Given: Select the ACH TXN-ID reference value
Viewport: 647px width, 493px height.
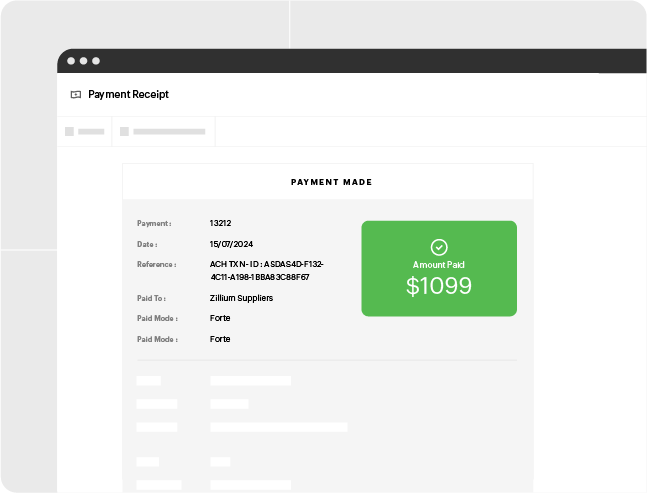Looking at the screenshot, I should tap(266, 270).
